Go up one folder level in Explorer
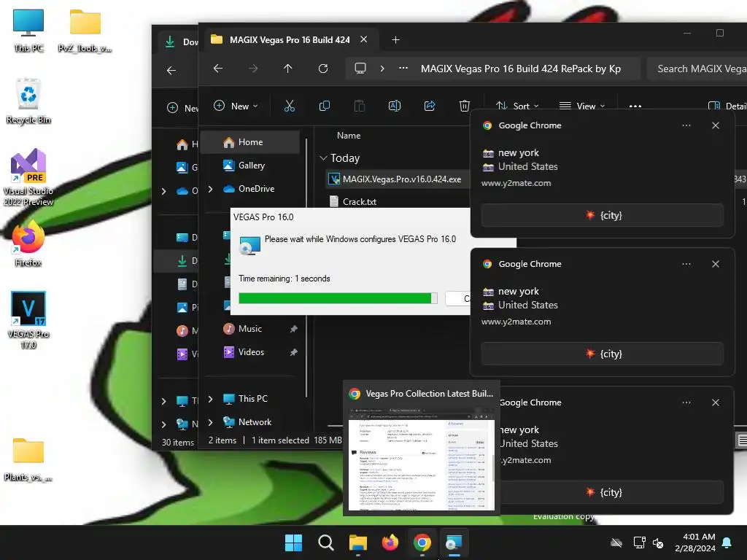The height and width of the screenshot is (560, 747). 287,69
